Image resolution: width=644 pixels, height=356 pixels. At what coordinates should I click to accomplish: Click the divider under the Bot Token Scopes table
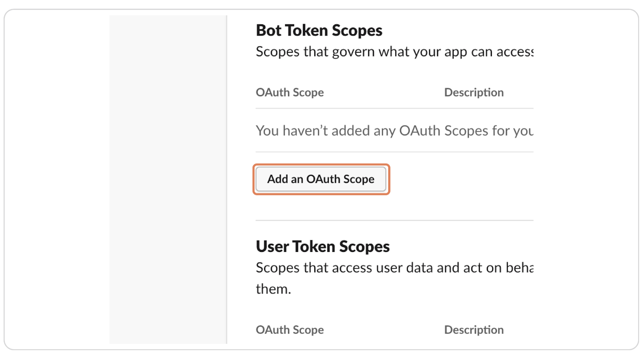(x=394, y=152)
